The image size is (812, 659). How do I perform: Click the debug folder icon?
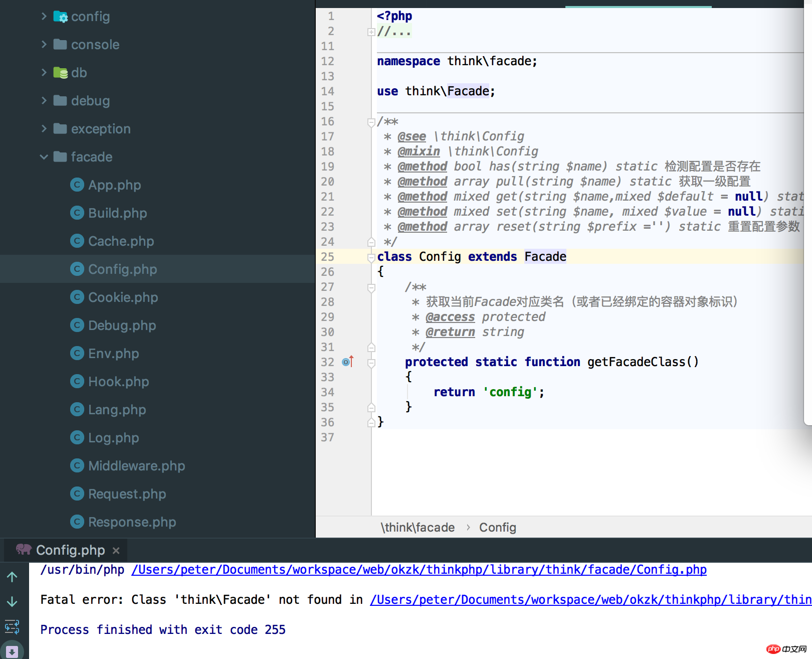(60, 101)
